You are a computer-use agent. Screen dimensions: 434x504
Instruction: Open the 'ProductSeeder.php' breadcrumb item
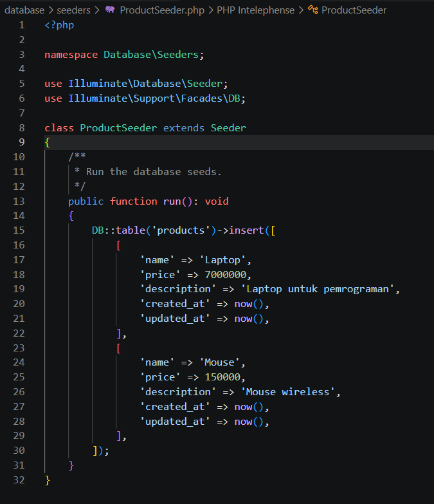162,10
